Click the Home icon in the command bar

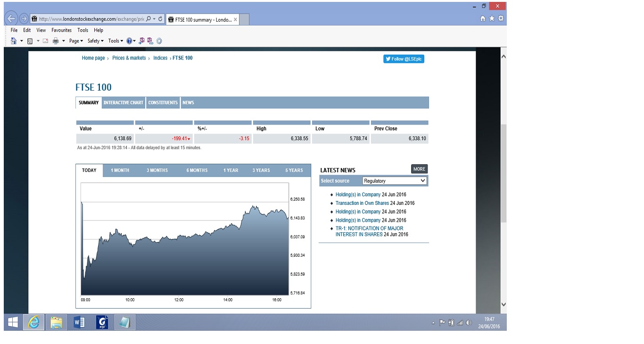(14, 41)
